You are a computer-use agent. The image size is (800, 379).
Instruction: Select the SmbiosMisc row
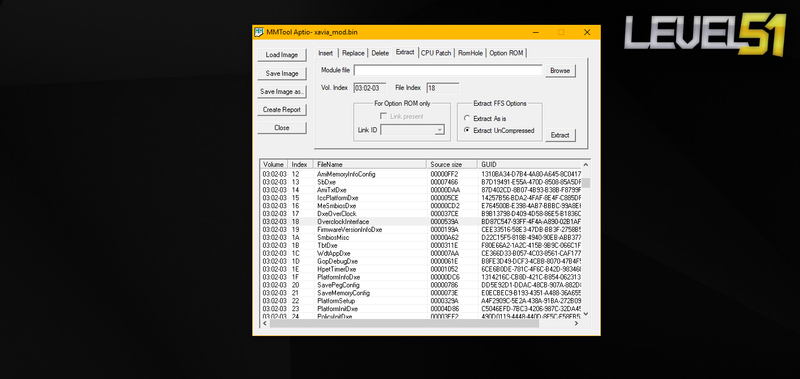pyautogui.click(x=420, y=238)
